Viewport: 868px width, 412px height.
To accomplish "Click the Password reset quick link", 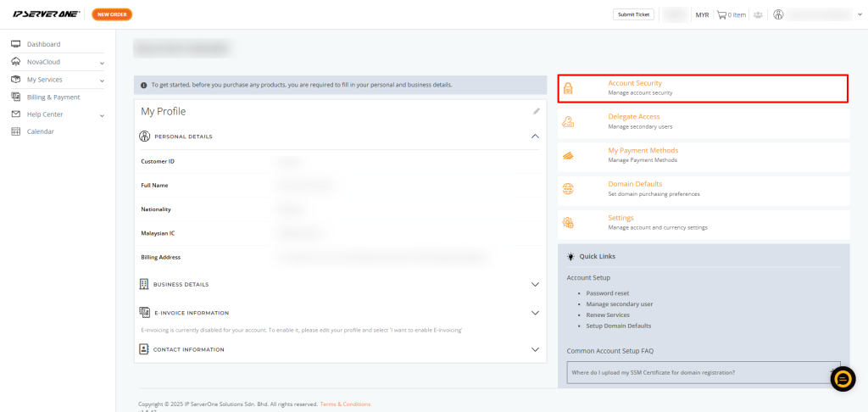I will coord(607,293).
